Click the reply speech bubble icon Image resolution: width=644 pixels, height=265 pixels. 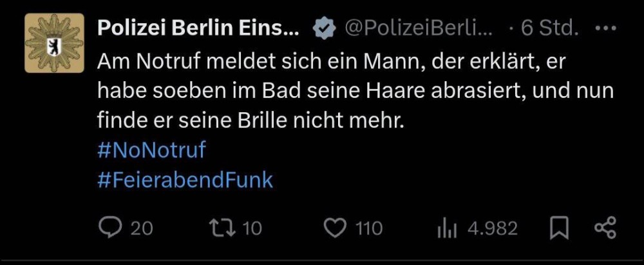tap(111, 228)
